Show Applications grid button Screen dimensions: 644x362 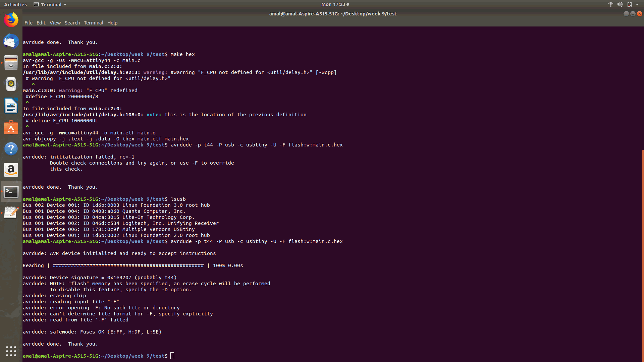click(x=11, y=351)
